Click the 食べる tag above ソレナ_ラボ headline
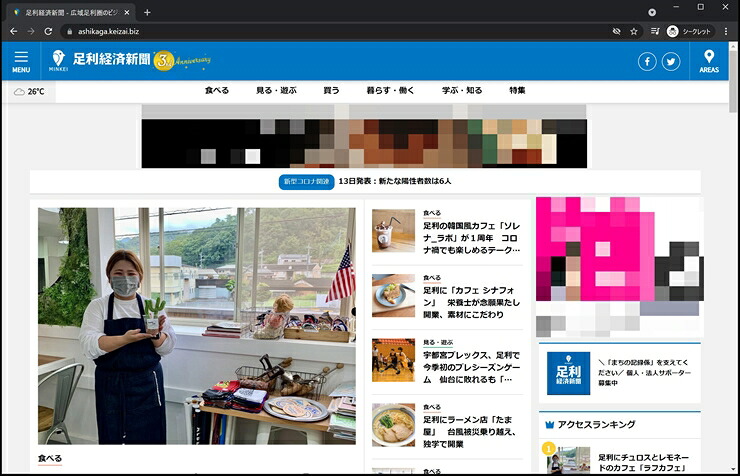Screen dimensions: 740x476 (432, 213)
